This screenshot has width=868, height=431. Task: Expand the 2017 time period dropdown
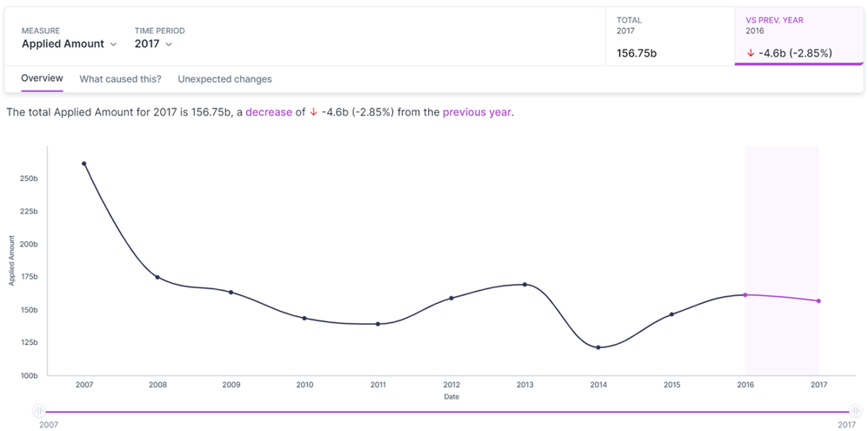click(x=153, y=44)
